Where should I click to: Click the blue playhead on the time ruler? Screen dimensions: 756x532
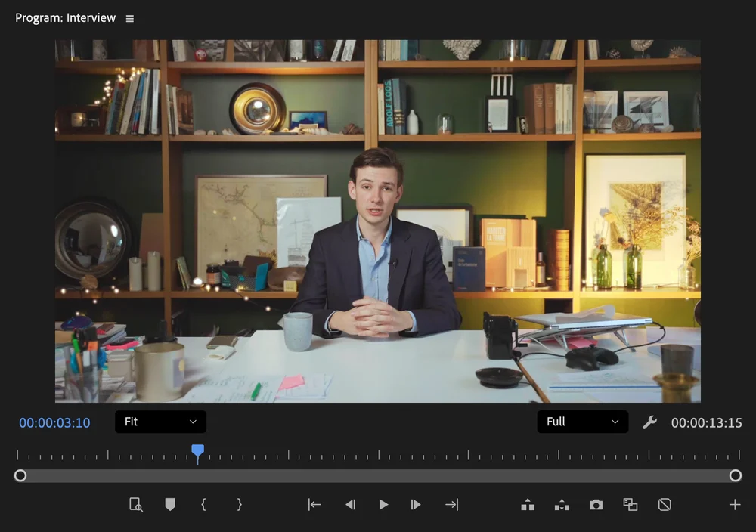click(197, 453)
